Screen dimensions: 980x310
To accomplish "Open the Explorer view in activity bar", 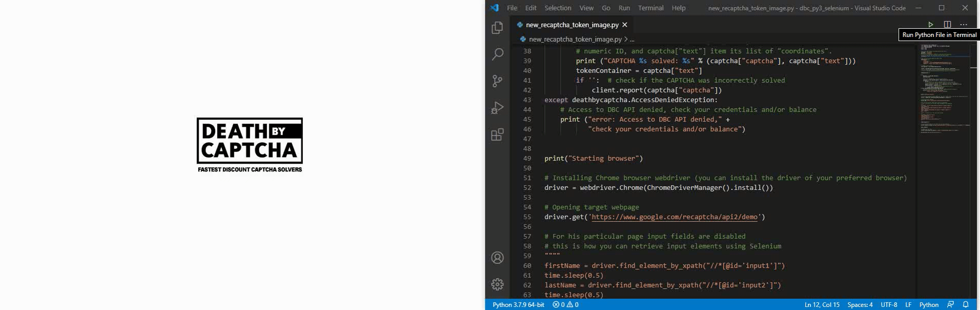I will [497, 28].
